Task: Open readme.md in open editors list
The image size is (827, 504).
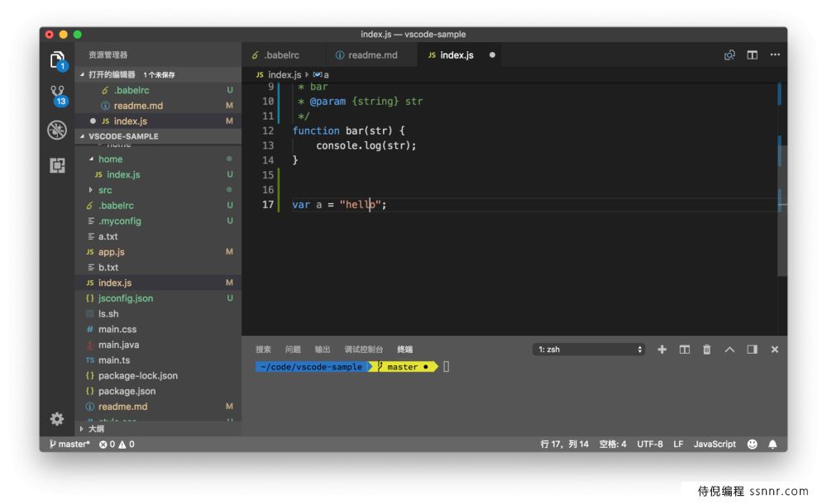Action: [x=158, y=106]
